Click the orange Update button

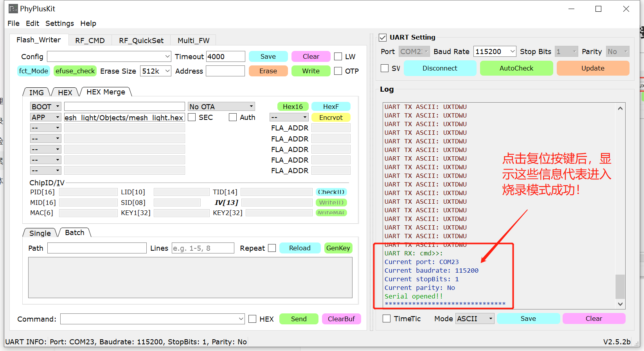point(593,68)
